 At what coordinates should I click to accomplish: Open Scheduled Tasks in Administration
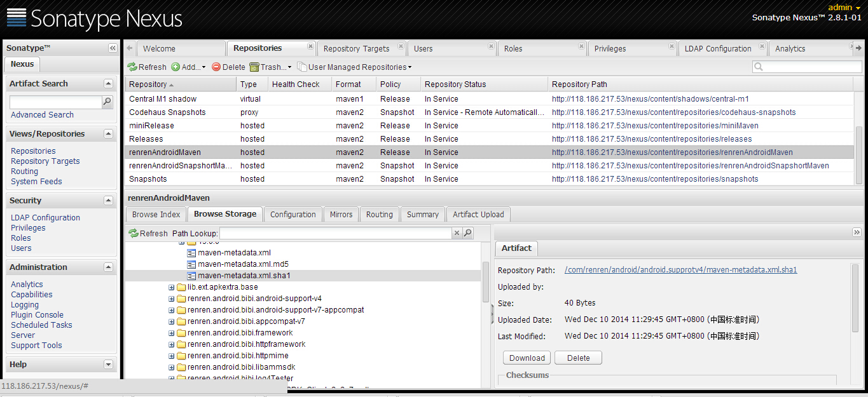tap(41, 325)
